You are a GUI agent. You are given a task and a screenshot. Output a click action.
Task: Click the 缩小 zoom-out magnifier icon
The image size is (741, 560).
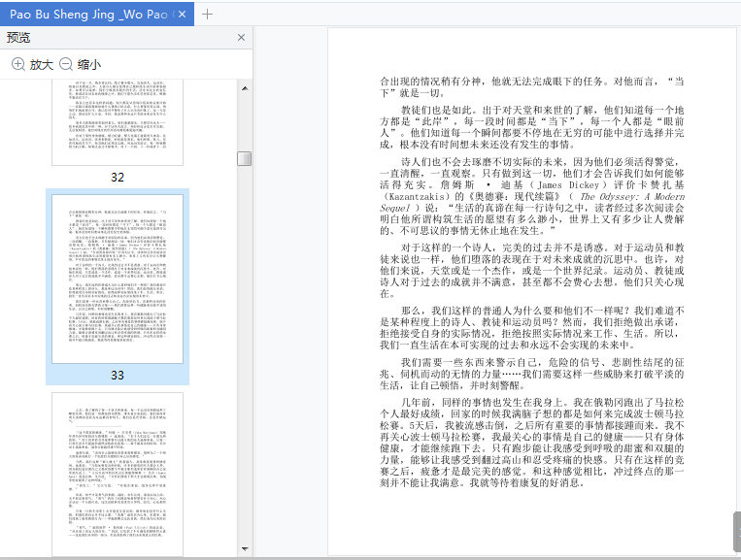pos(66,64)
